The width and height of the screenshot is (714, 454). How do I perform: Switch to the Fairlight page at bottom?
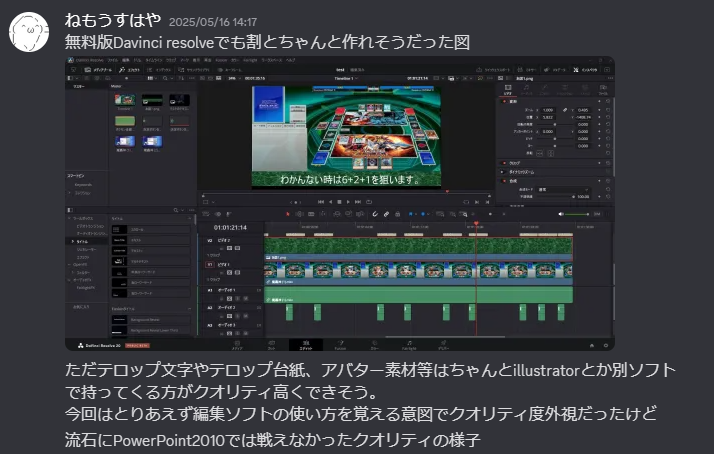(x=409, y=345)
